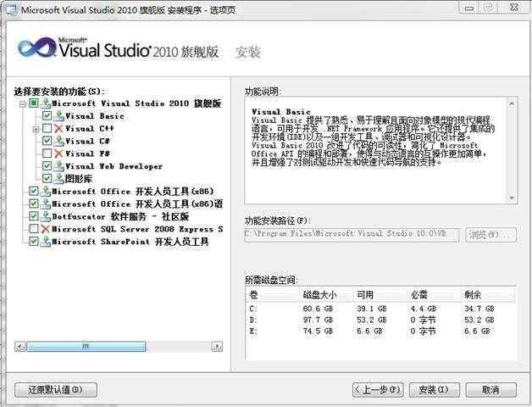Uncheck the 图形库 checkbox
532x407 pixels.
tap(47, 178)
